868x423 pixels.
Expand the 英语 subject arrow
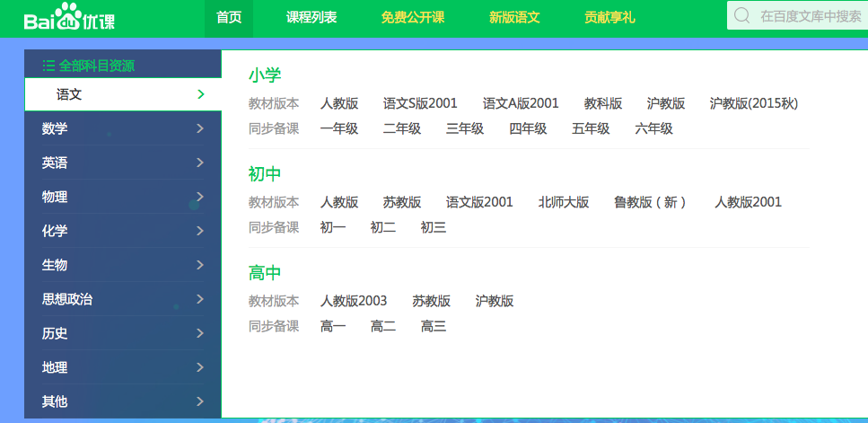tap(200, 163)
